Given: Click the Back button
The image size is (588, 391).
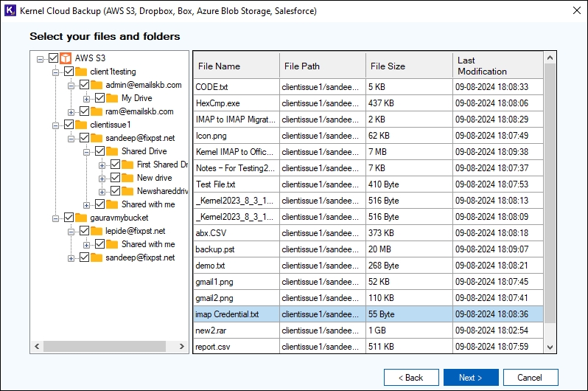Looking at the screenshot, I should pos(411,378).
